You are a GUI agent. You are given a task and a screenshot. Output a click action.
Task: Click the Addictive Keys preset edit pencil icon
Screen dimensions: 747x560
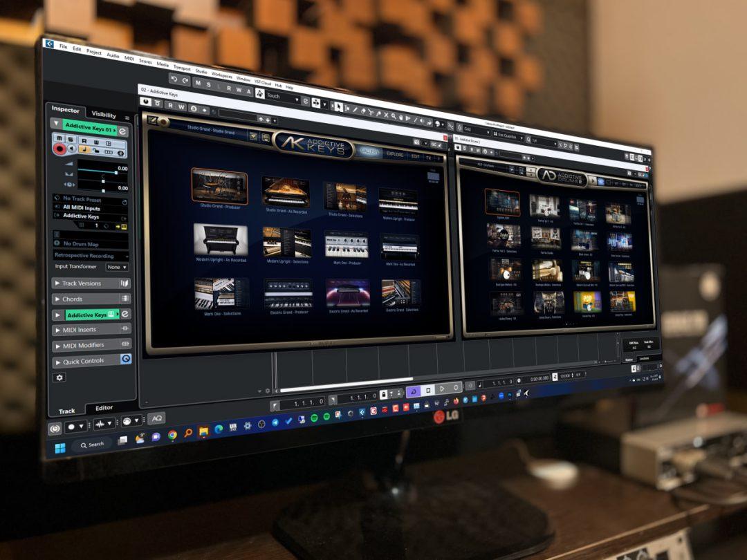tap(152, 120)
